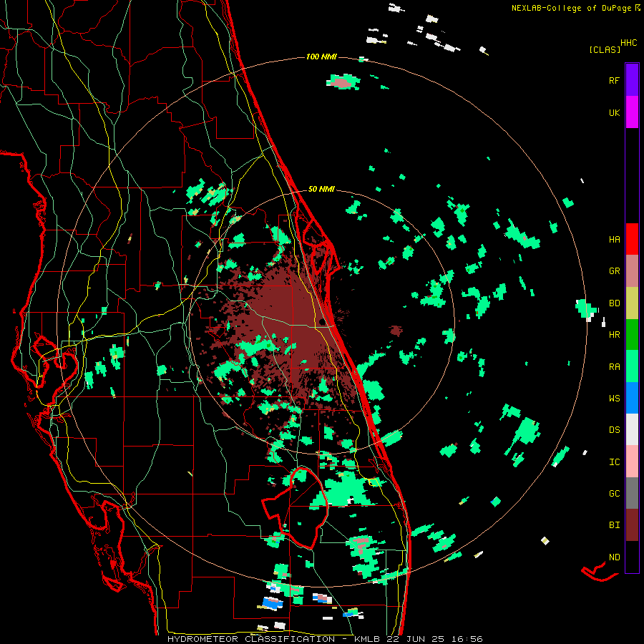The width and height of the screenshot is (644, 644).
Task: Select the GC gray legend swatch
Action: click(632, 493)
